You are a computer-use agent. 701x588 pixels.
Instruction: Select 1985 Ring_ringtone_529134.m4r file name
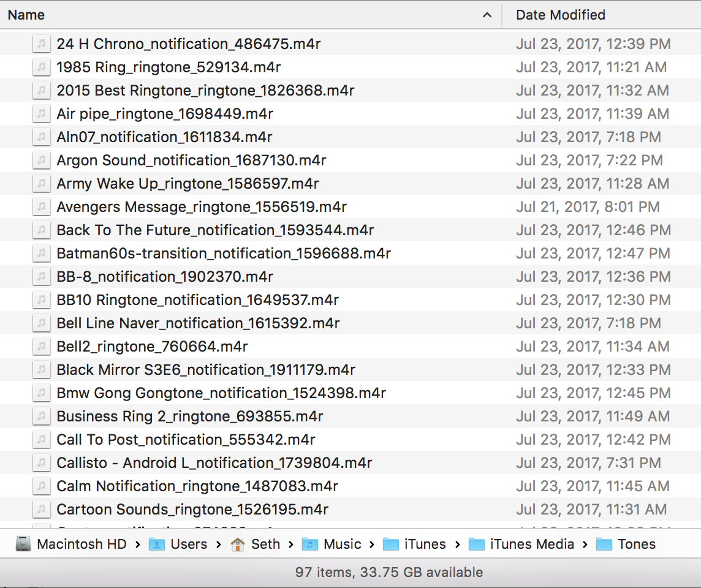pyautogui.click(x=169, y=67)
